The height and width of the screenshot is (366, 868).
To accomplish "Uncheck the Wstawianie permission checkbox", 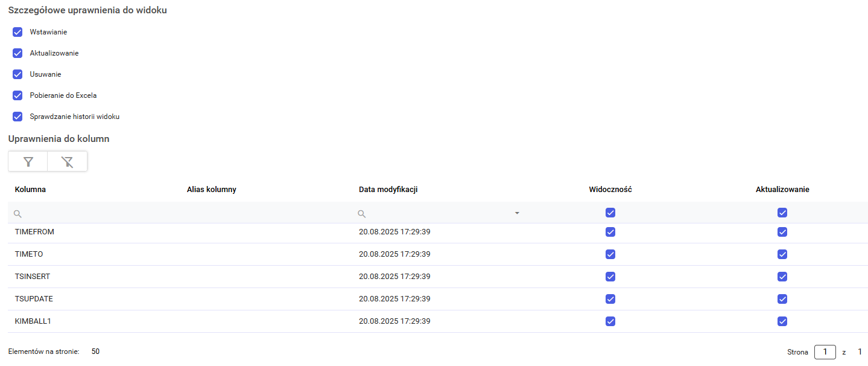I will [17, 32].
